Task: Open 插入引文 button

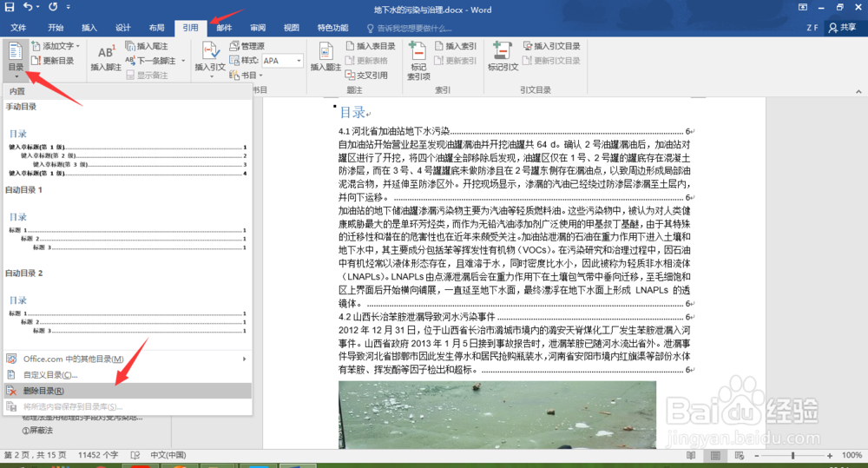Action: [210, 59]
